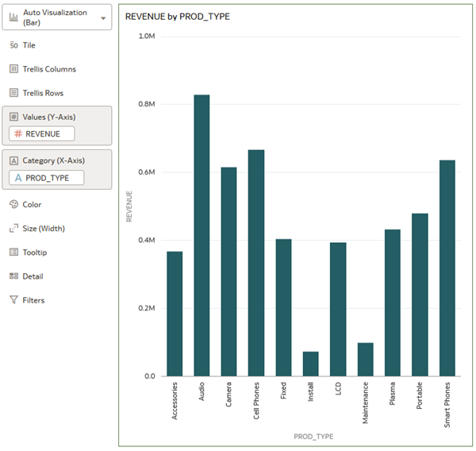Click the Color palette icon
The width and height of the screenshot is (476, 451).
13,204
